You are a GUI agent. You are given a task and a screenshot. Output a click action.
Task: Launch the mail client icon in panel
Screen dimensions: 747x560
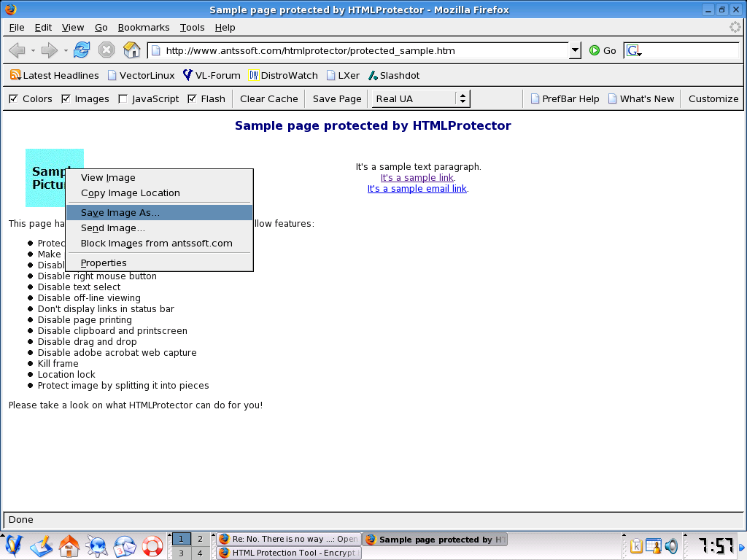coord(124,546)
